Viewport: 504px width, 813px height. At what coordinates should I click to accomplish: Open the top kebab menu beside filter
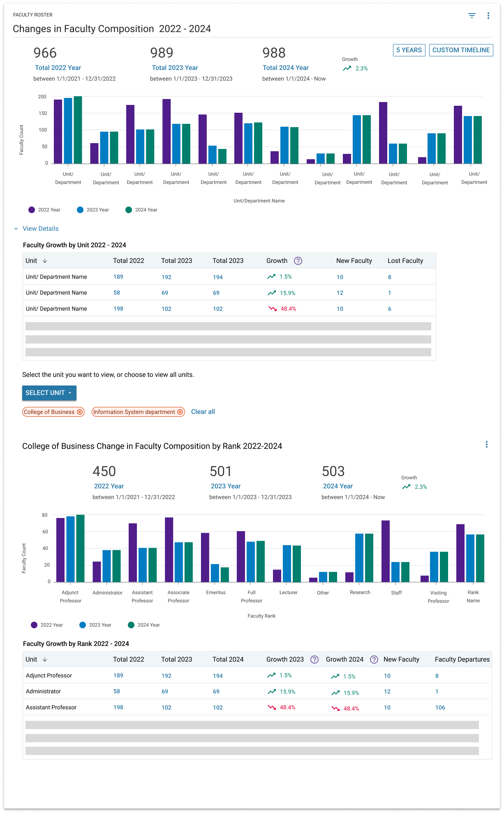(488, 16)
